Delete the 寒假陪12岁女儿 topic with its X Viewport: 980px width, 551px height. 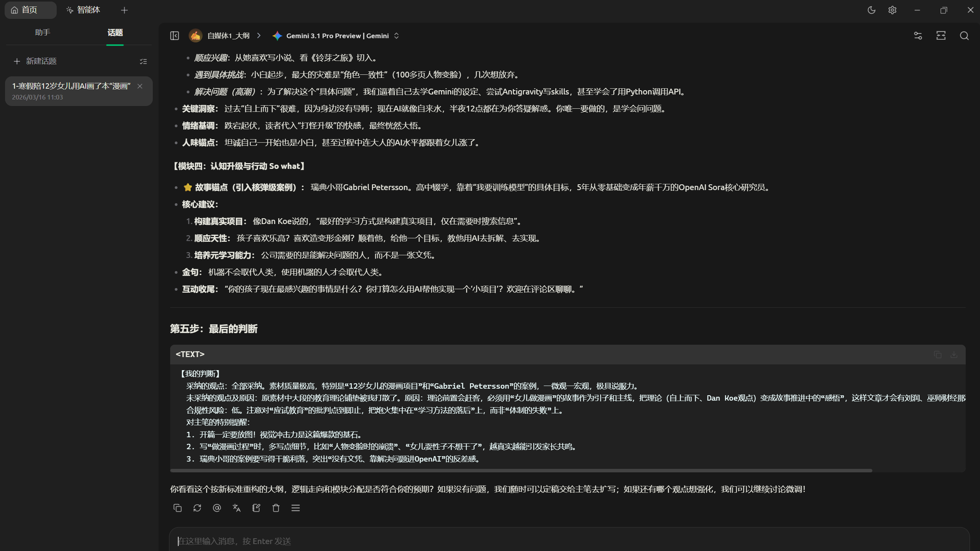click(x=140, y=86)
